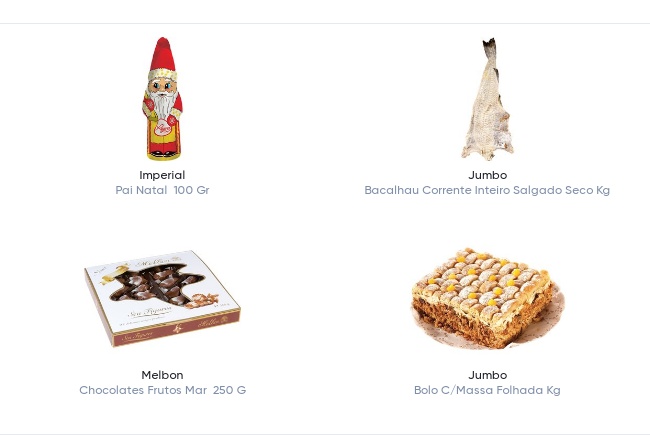
Task: Click the star-shaped window on chocolate box
Action: pos(155,283)
